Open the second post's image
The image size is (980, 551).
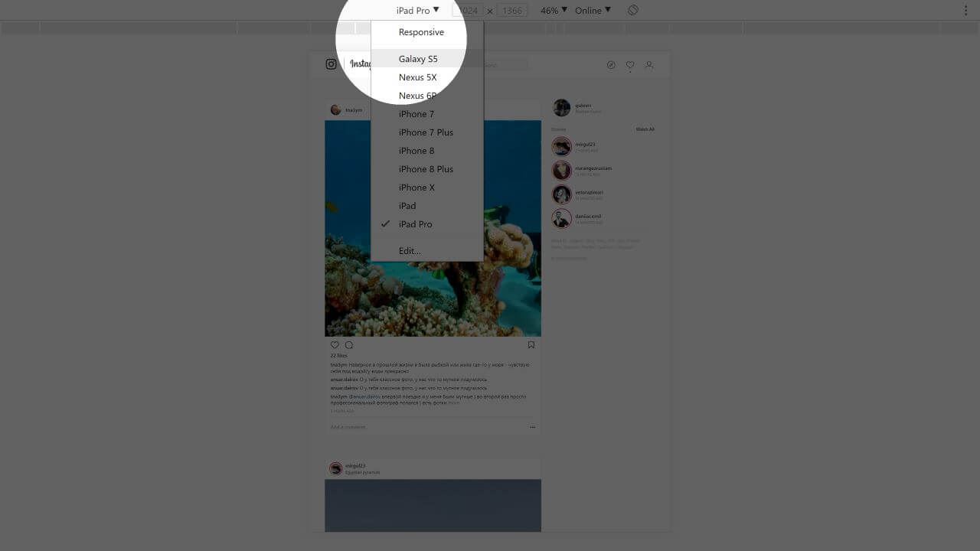pos(433,505)
